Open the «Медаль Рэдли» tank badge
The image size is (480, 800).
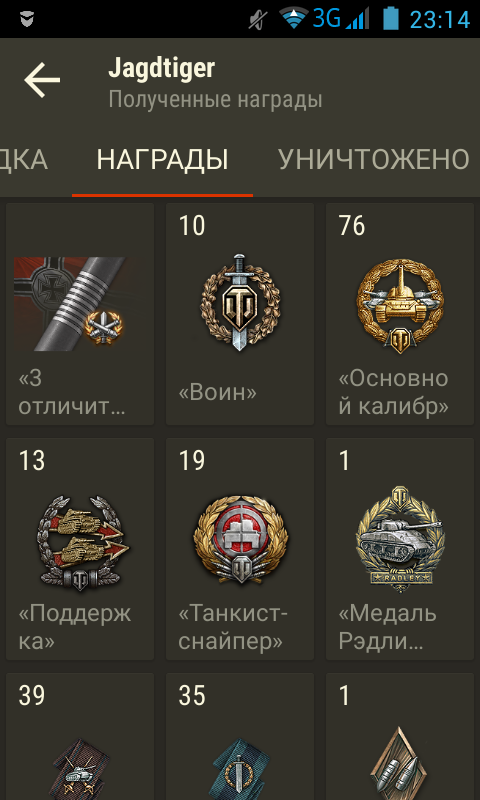click(x=399, y=539)
